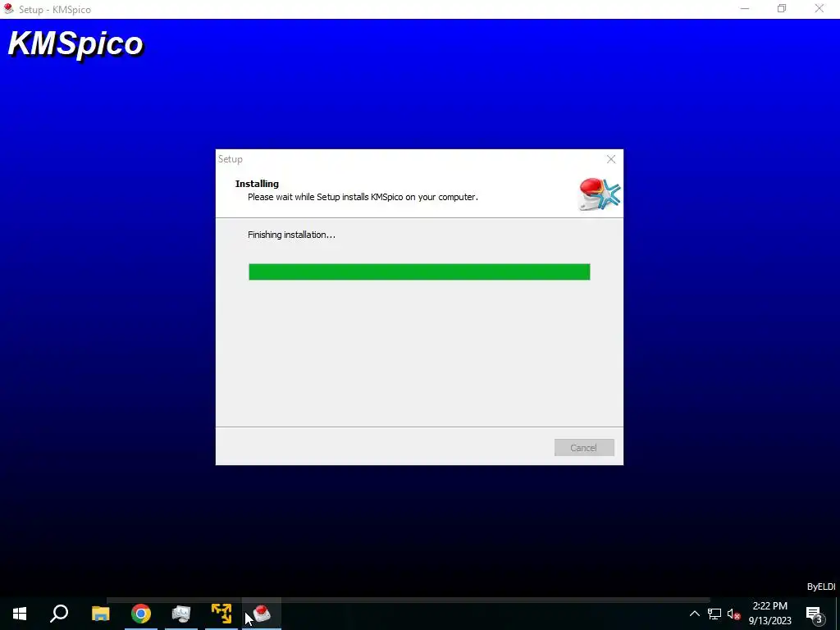Screen dimensions: 840x630
Task: Open the clock showing 2:22 PM
Action: [x=769, y=614]
